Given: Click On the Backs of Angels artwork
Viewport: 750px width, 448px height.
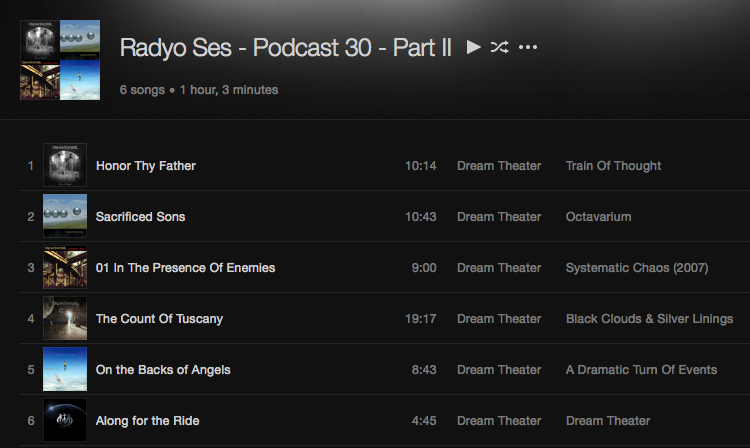Looking at the screenshot, I should click(65, 370).
